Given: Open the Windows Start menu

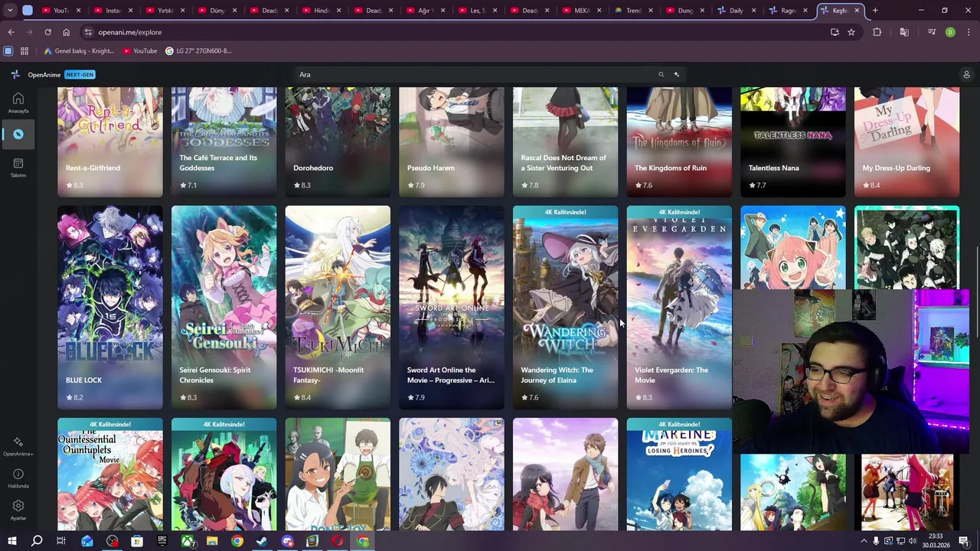Looking at the screenshot, I should point(11,541).
